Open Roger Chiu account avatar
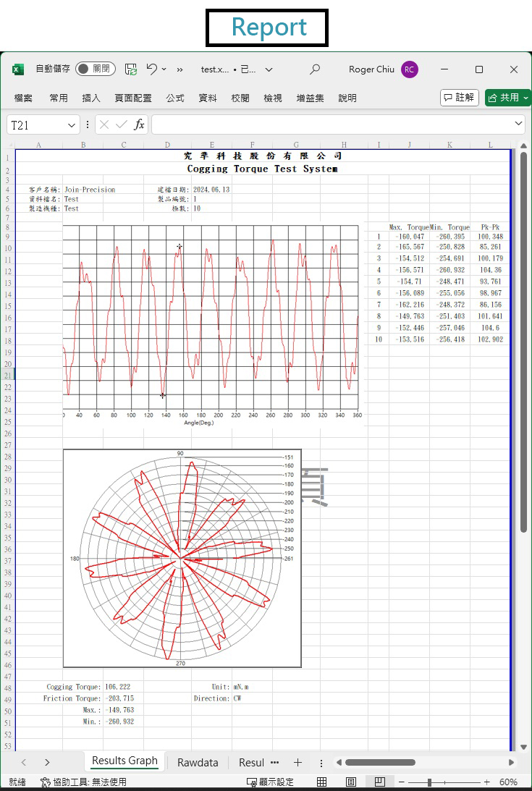This screenshot has width=532, height=791. click(410, 69)
